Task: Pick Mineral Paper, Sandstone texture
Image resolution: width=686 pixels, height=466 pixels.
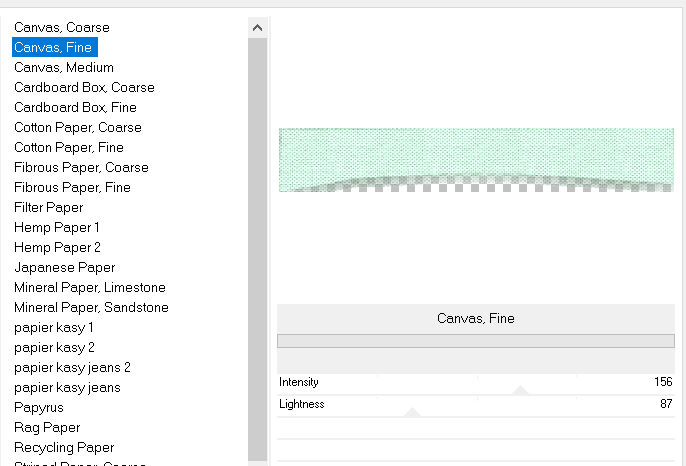Action: [91, 307]
